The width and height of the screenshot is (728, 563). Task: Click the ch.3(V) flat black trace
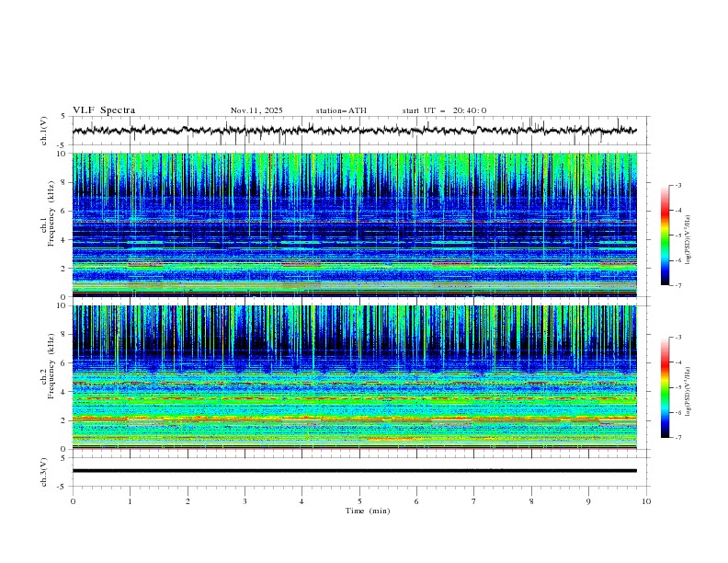pyautogui.click(x=358, y=471)
